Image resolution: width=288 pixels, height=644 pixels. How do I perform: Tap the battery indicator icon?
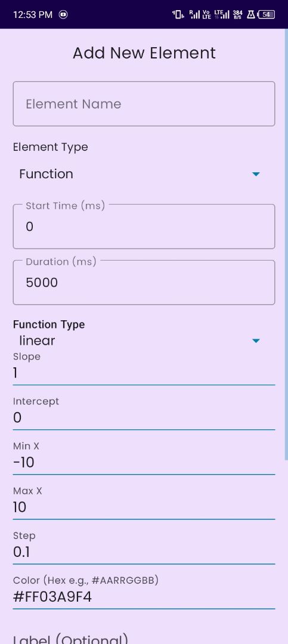(x=266, y=15)
